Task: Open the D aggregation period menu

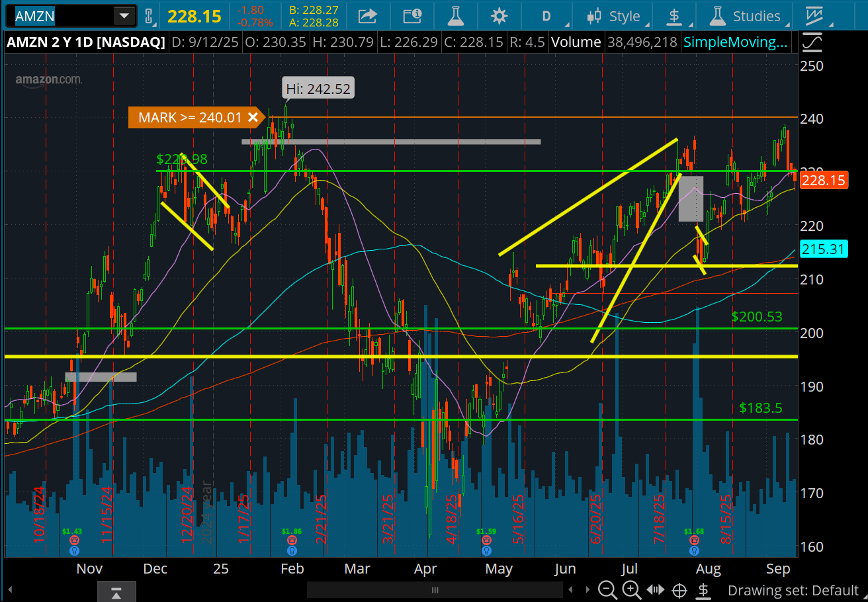Action: point(546,16)
